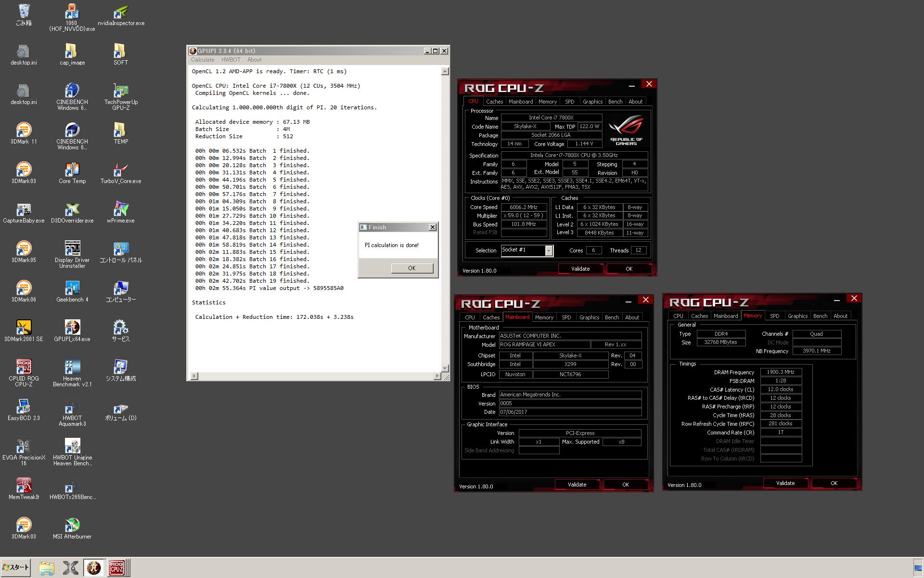This screenshot has height=578, width=924.
Task: Open Display Driver Uninstaller icon
Action: 72,255
